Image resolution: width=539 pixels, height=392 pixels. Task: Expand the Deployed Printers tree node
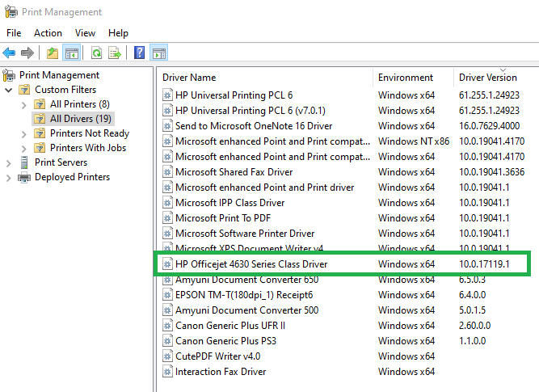pos(9,177)
